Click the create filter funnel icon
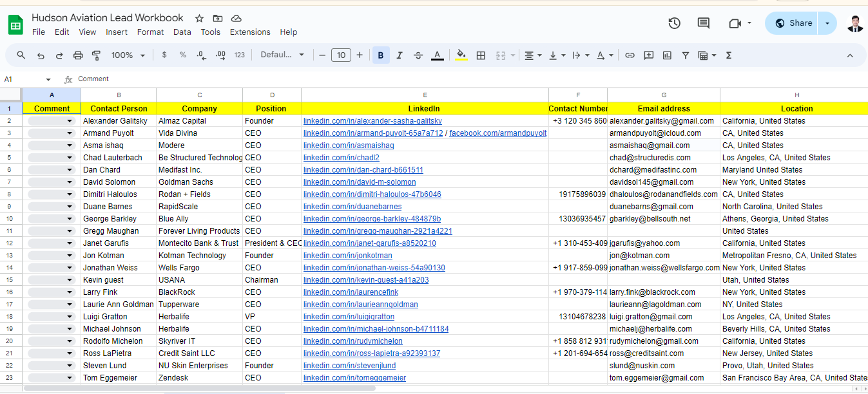The height and width of the screenshot is (394, 868). pos(686,55)
